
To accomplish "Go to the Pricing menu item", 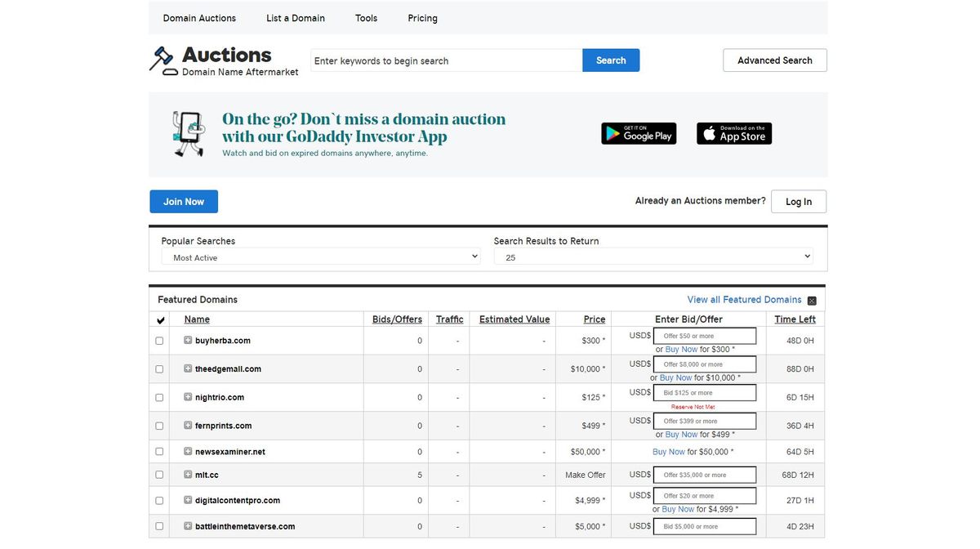I will pos(422,18).
